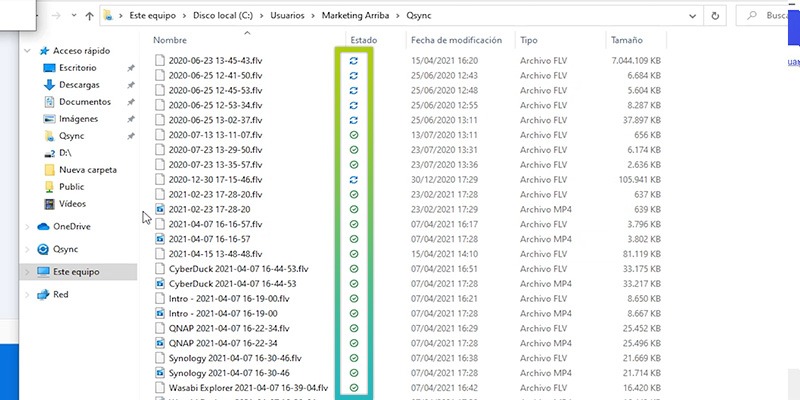Screen dimensions: 800x400
Task: Click MP4 icon of Synology 2021-04-07 16-30-46
Action: pyautogui.click(x=160, y=372)
